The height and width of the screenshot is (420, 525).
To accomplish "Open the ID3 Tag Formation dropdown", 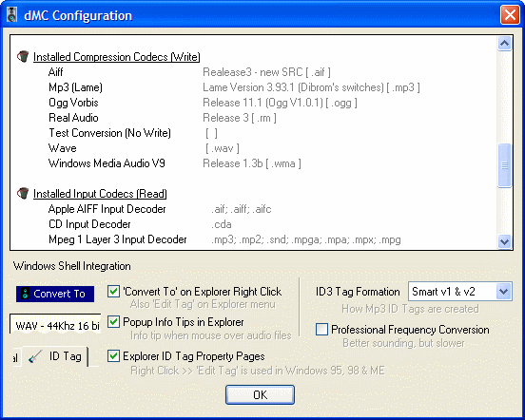I will (x=503, y=292).
